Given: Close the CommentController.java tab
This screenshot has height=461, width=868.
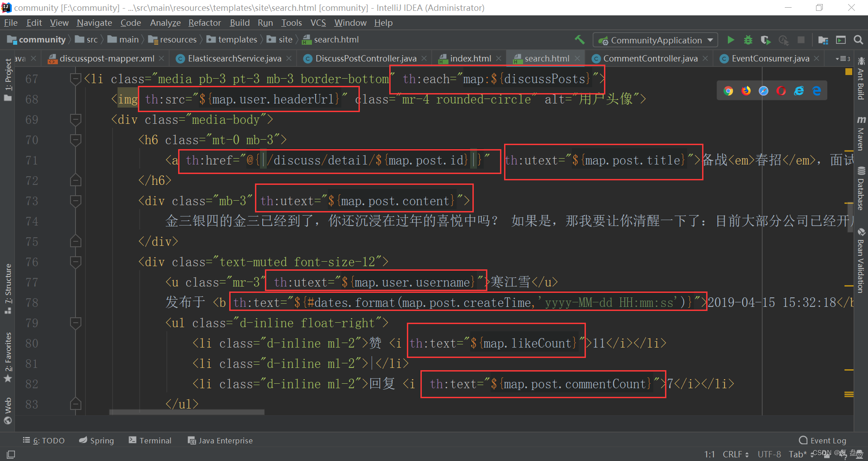Looking at the screenshot, I should 705,59.
